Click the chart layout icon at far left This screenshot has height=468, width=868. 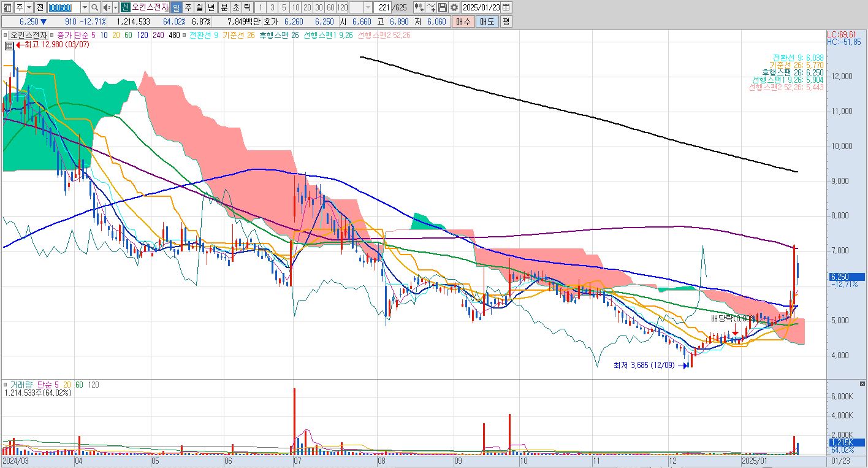pos(7,7)
